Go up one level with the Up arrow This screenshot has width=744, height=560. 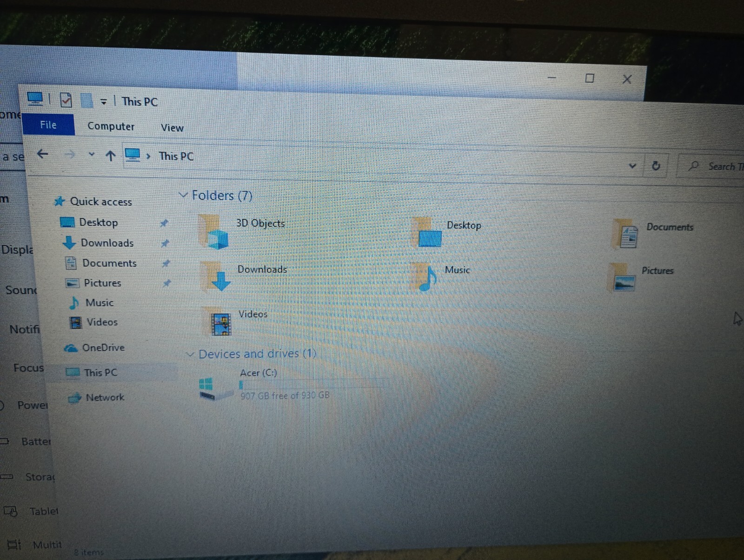click(x=110, y=156)
